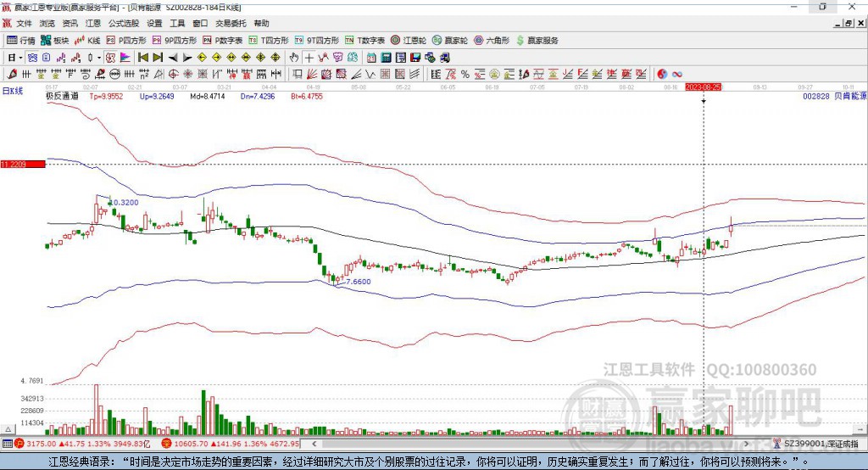Open the 江恩 menu

pyautogui.click(x=93, y=23)
